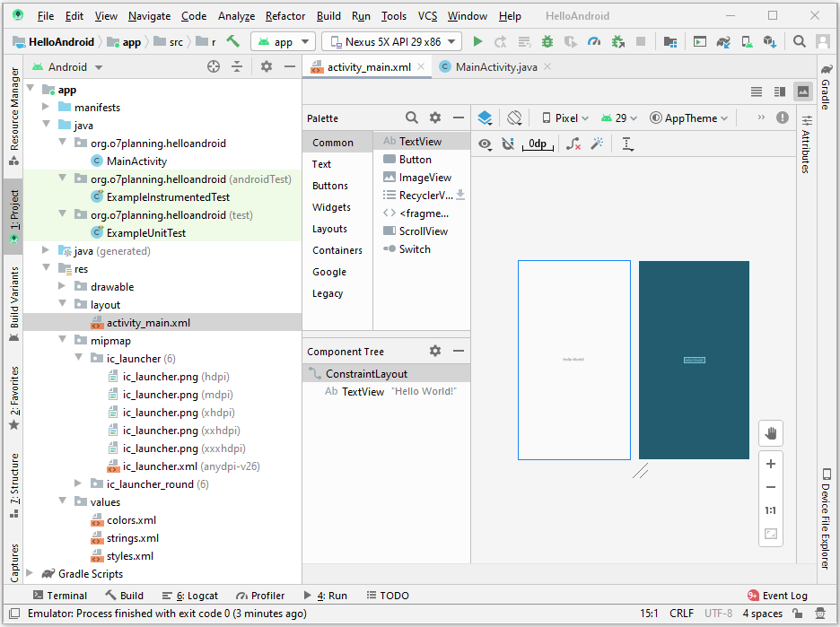Open the Build menu

pos(328,16)
